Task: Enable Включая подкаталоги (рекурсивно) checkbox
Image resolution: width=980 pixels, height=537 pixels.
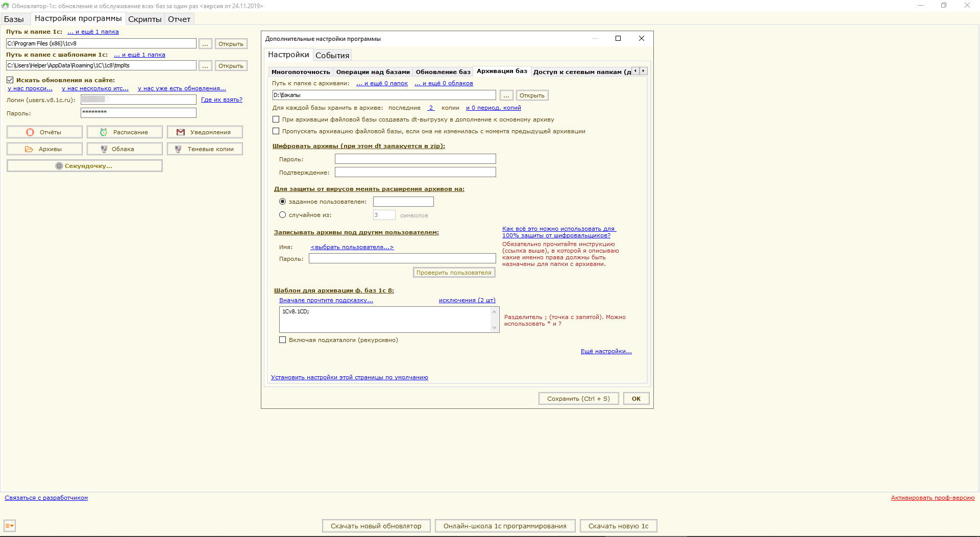Action: click(282, 340)
